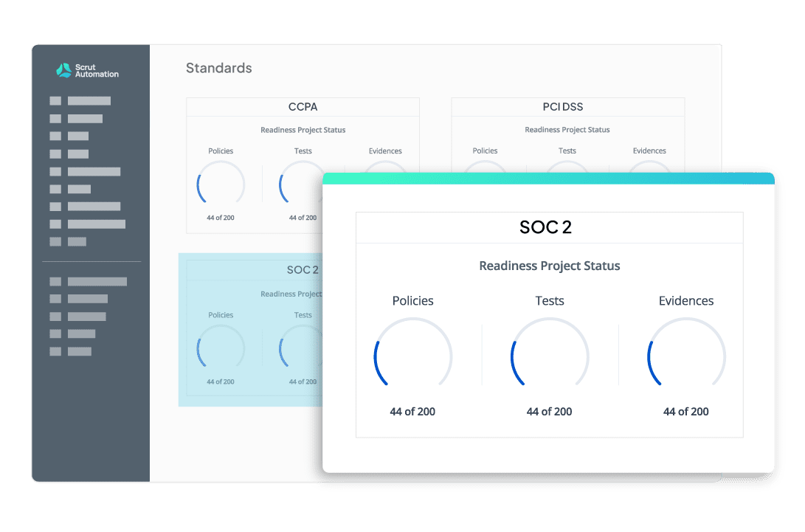Click Evidences label in PCI DSS card
The width and height of the screenshot is (805, 532).
pyautogui.click(x=649, y=151)
